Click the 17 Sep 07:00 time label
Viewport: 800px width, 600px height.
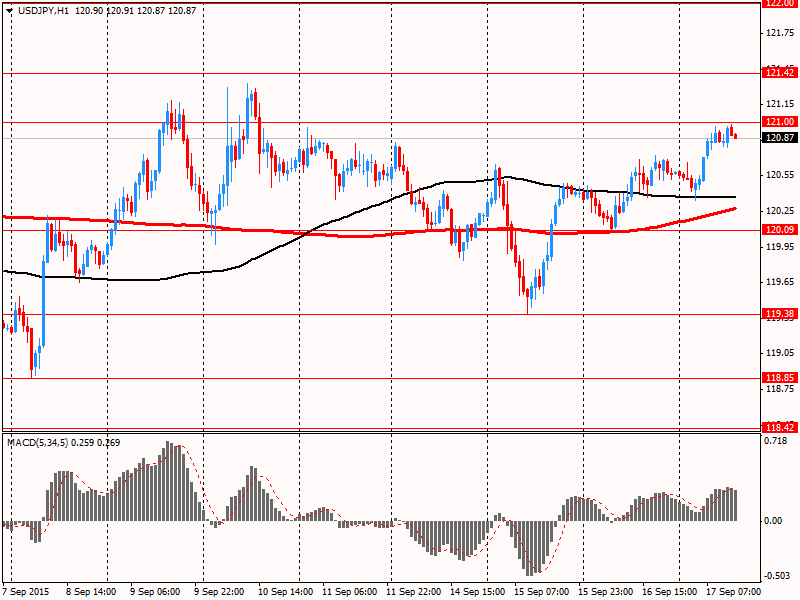(733, 592)
